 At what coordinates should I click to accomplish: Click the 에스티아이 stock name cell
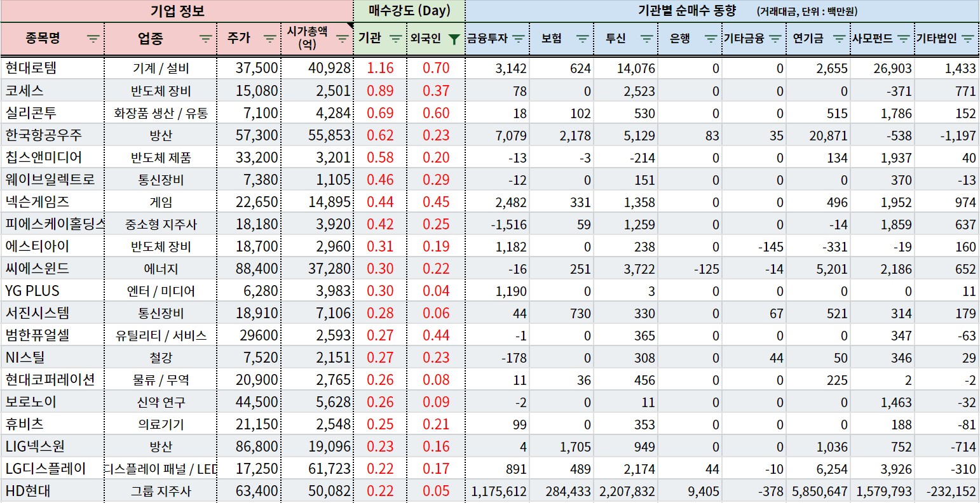click(x=52, y=246)
